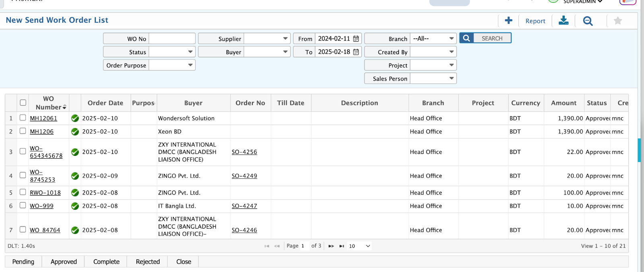
Task: Open order link SO-4247
Action: [x=244, y=206]
